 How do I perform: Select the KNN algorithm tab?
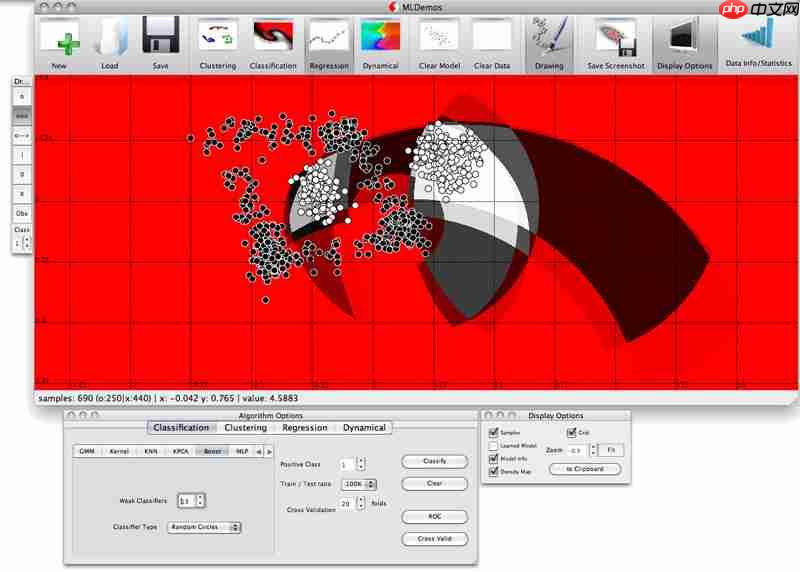click(x=151, y=452)
